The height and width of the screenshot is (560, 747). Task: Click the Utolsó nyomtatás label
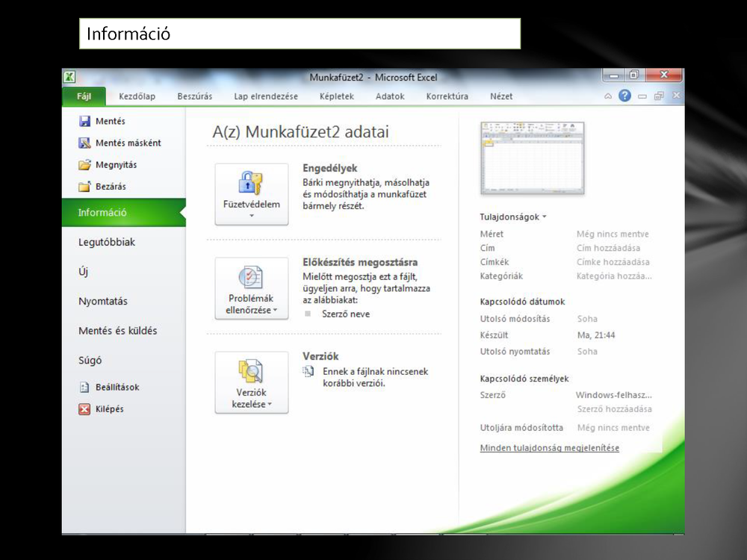[x=515, y=352]
